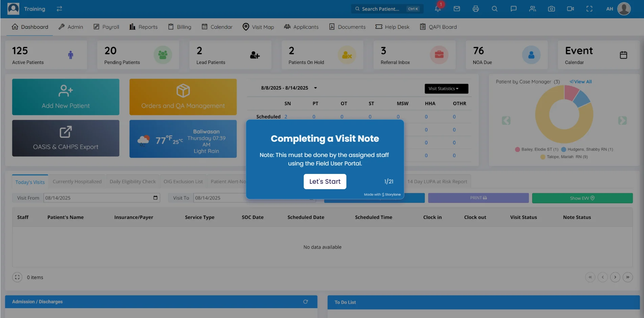Open the chat message icon
The width and height of the screenshot is (644, 318).
coord(514,9)
